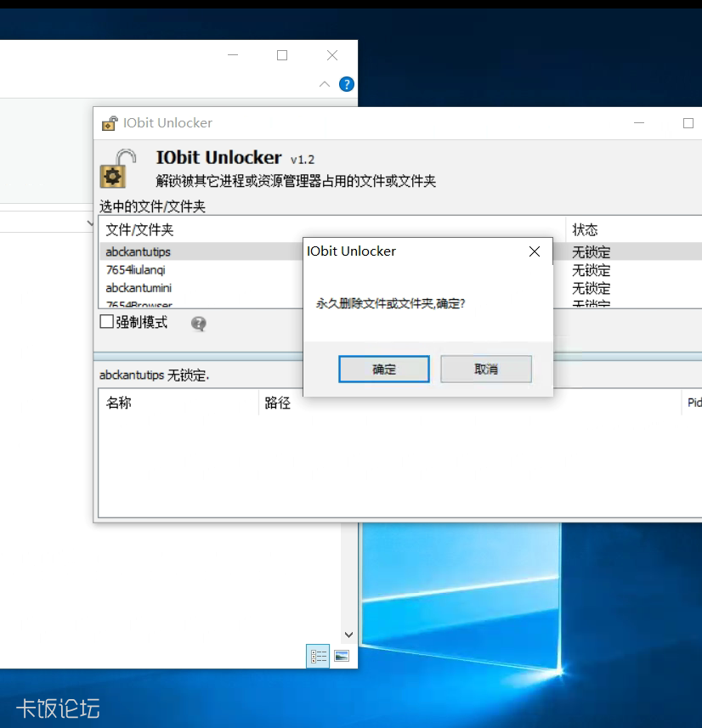This screenshot has width=702, height=728.
Task: Click the IObit Unlocker title bar padlock icon
Action: pos(110,123)
